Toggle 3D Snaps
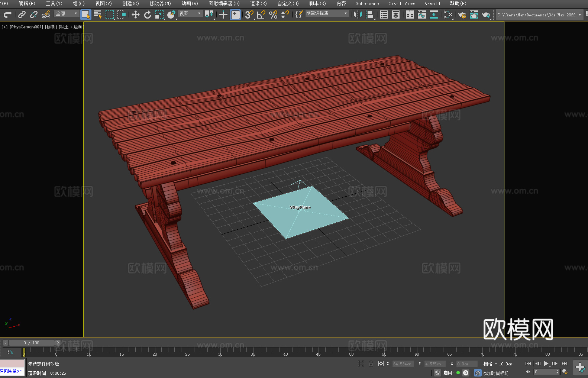The width and height of the screenshot is (588, 378). pyautogui.click(x=249, y=14)
